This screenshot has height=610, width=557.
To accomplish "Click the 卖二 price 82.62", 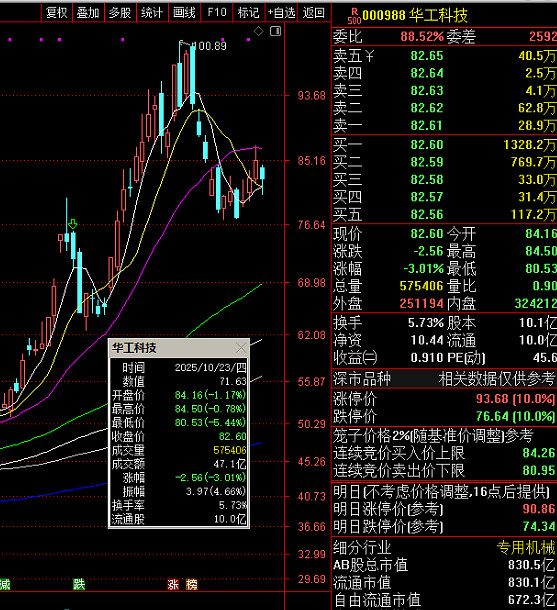I will tap(427, 108).
